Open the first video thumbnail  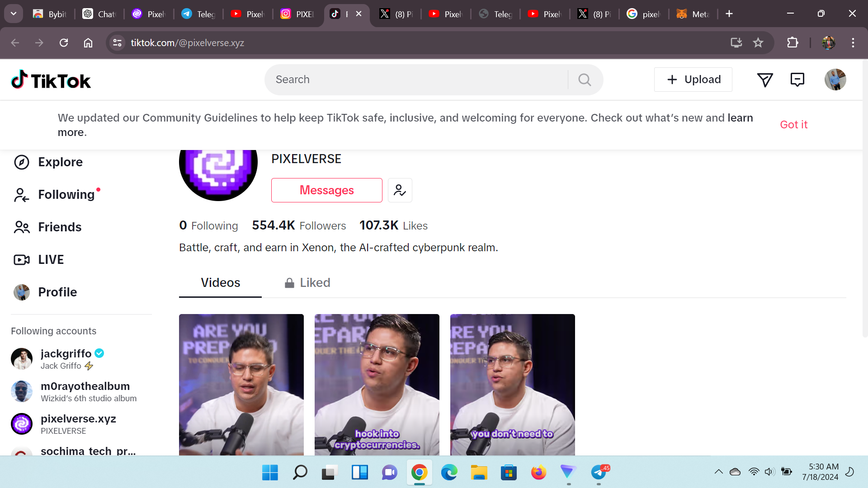241,384
